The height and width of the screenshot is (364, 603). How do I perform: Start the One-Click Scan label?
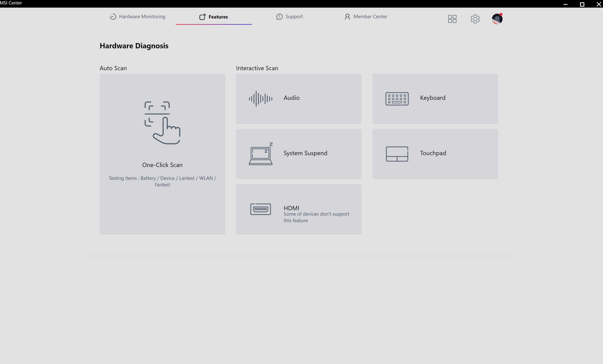(162, 165)
